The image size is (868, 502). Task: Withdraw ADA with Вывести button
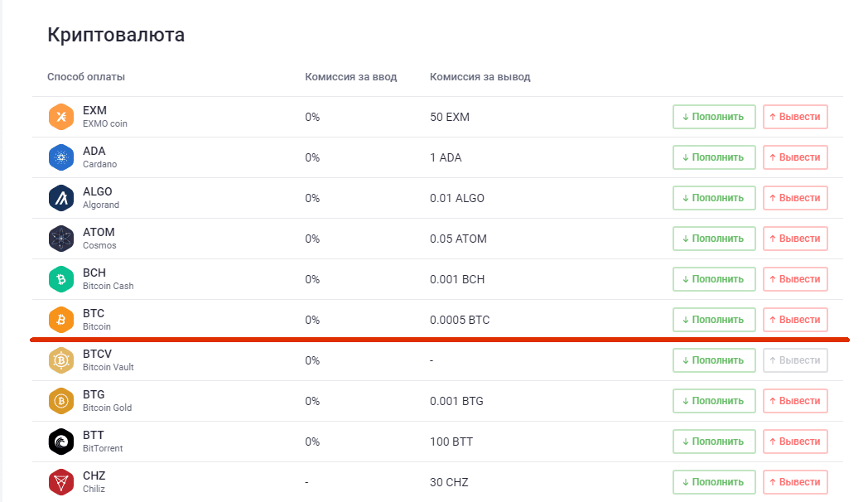point(795,157)
